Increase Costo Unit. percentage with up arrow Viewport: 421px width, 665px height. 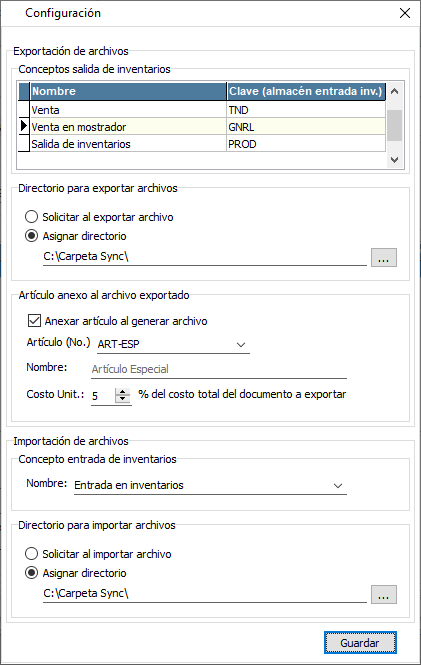point(123,391)
